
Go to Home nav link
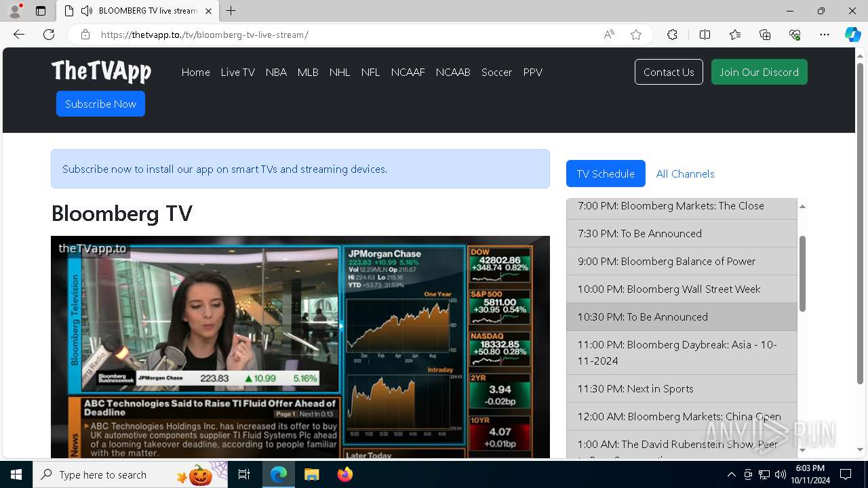pos(196,72)
